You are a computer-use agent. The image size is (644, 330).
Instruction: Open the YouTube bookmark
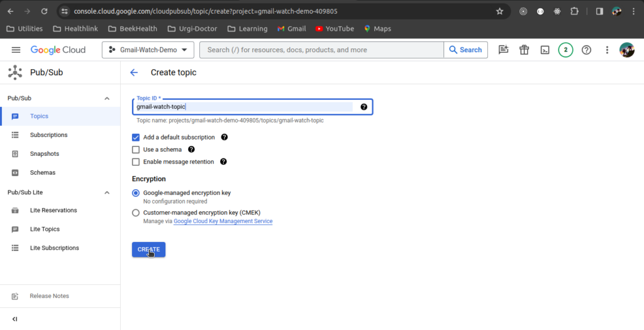[x=335, y=29]
